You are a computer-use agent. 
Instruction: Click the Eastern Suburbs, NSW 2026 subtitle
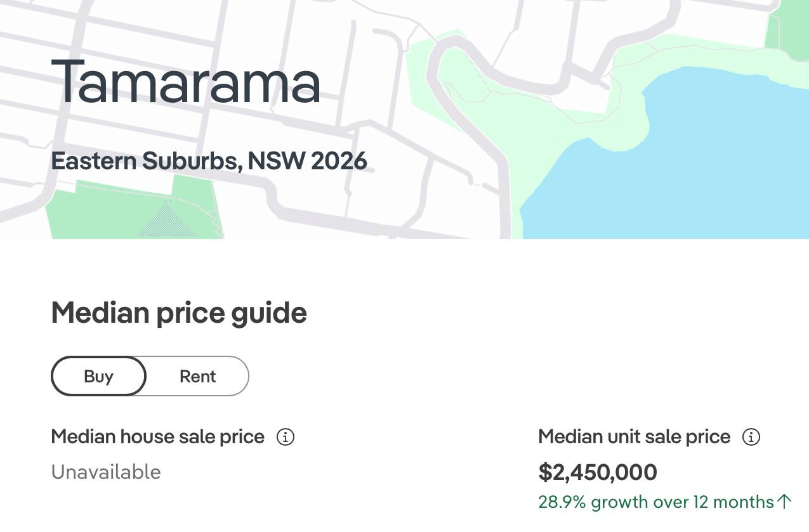(209, 161)
